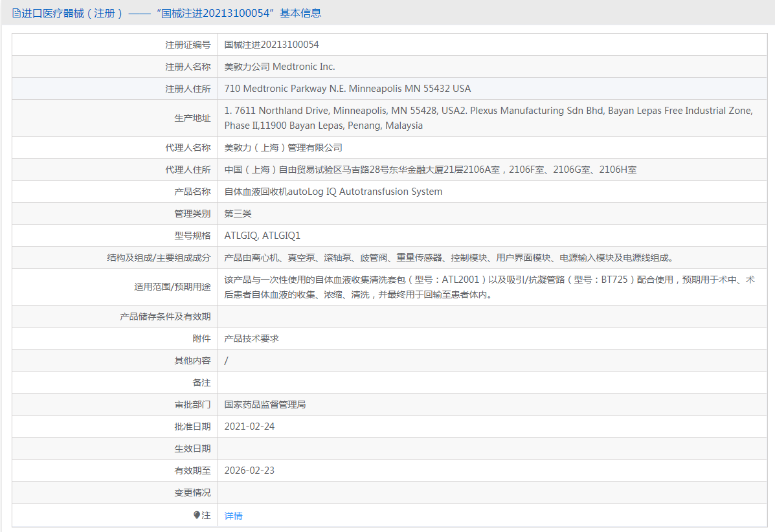The width and height of the screenshot is (775, 532).
Task: Click the product name autoLog IQ Autotransfusion System
Action: point(333,192)
